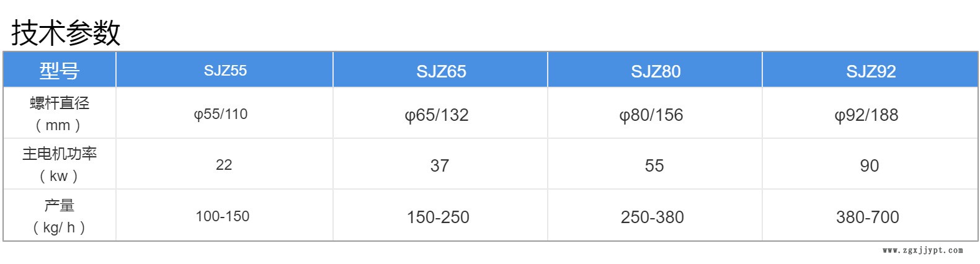
Task: Select the φ55/110 cell
Action: [221, 114]
